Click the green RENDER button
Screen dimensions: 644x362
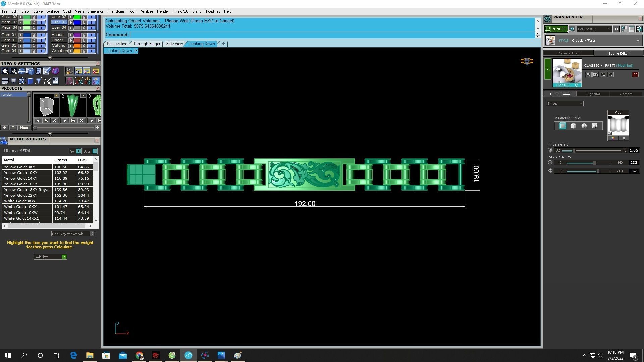tap(556, 29)
